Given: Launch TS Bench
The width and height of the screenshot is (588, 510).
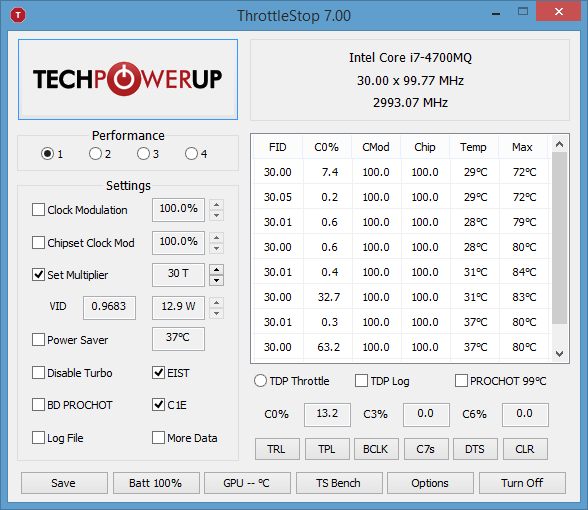Looking at the screenshot, I should (339, 483).
